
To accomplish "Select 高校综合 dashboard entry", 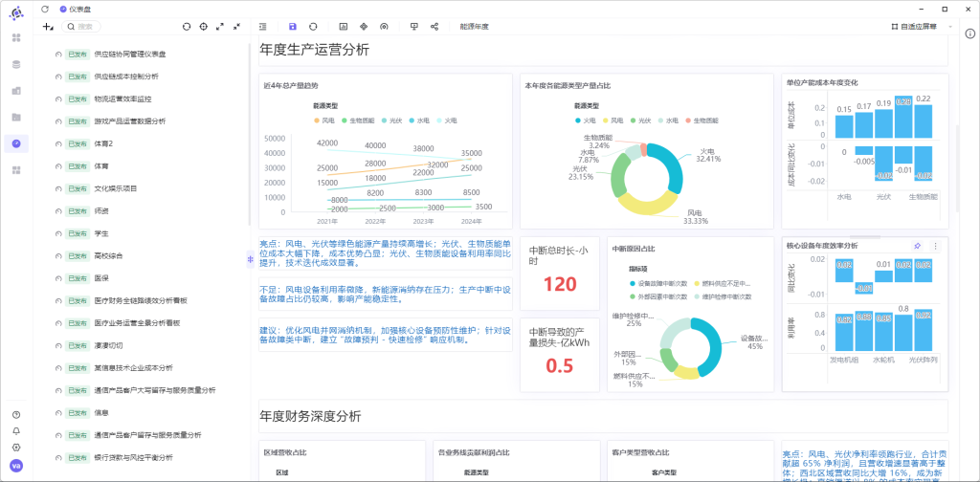I will [x=108, y=255].
